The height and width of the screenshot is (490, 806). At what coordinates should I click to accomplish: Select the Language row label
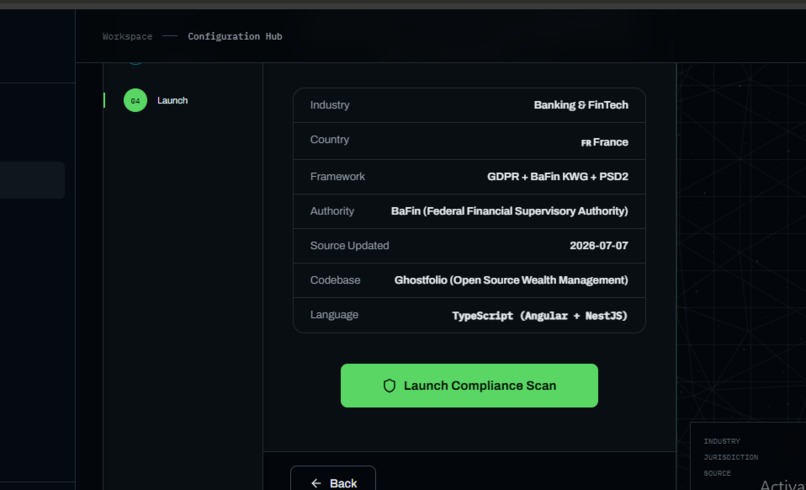334,315
